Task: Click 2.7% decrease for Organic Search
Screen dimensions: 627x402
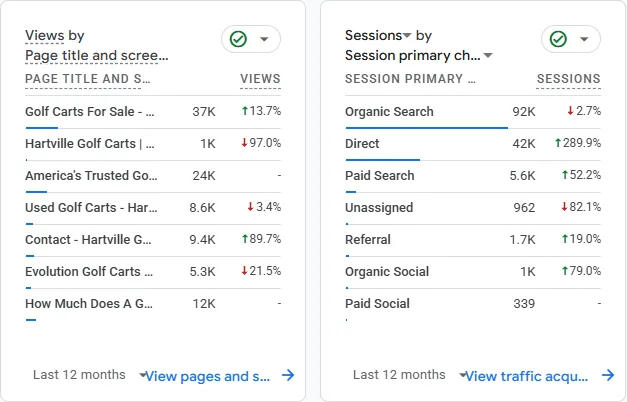Action: click(584, 111)
